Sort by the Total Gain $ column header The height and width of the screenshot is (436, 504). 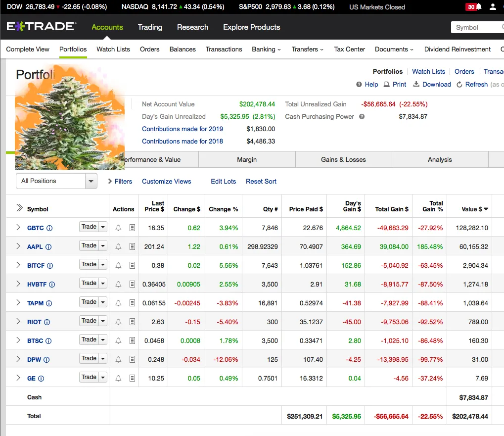(392, 209)
